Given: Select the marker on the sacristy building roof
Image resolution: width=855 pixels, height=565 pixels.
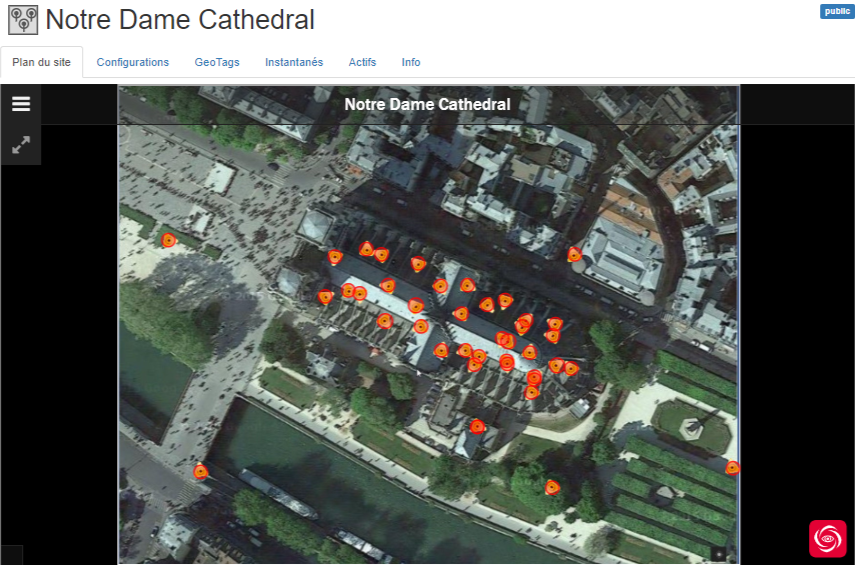Looking at the screenshot, I should tap(477, 426).
